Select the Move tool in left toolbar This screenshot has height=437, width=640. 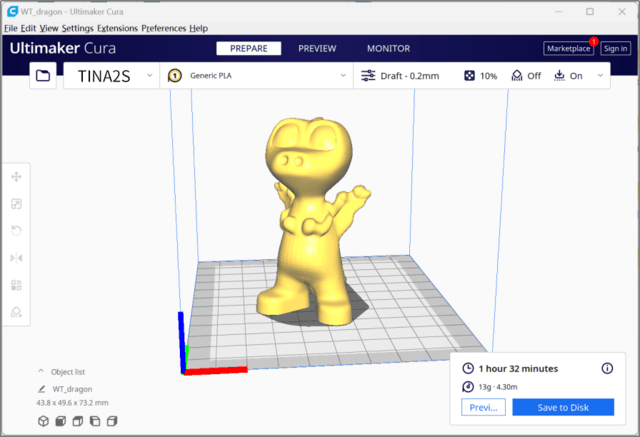coord(16,177)
